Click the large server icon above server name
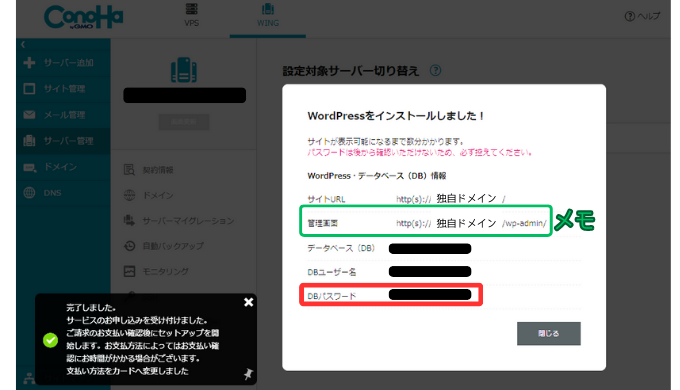 (184, 70)
